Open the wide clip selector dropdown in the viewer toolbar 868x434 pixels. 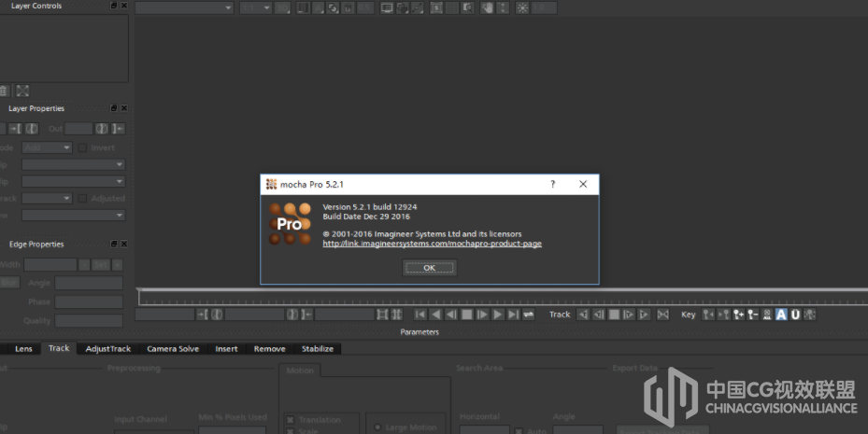tap(184, 7)
